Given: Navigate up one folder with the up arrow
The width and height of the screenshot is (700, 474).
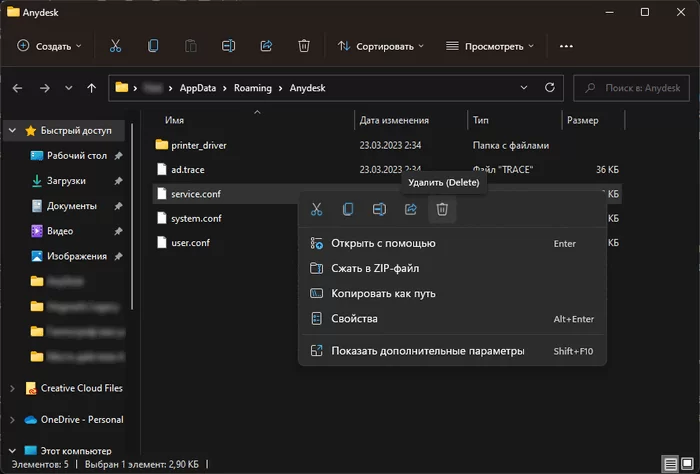Looking at the screenshot, I should pos(92,88).
